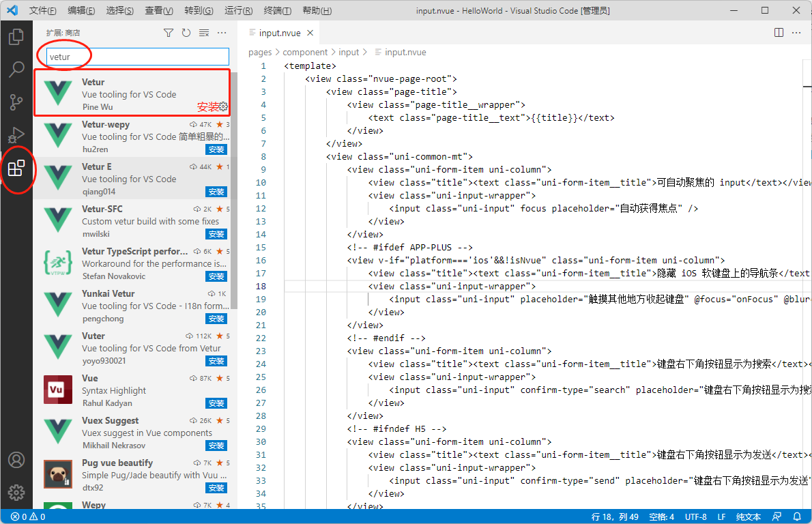
Task: Open the breadcrumb dropdown for component
Action: (x=305, y=52)
